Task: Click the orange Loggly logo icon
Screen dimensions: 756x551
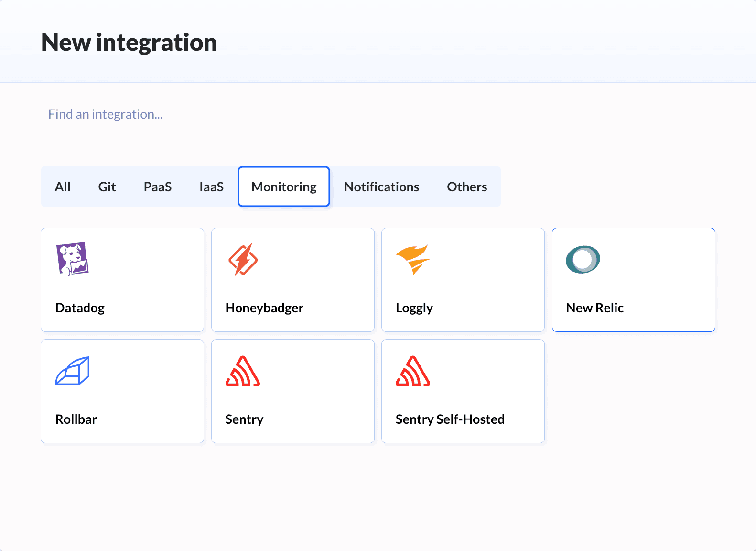Action: [x=413, y=259]
